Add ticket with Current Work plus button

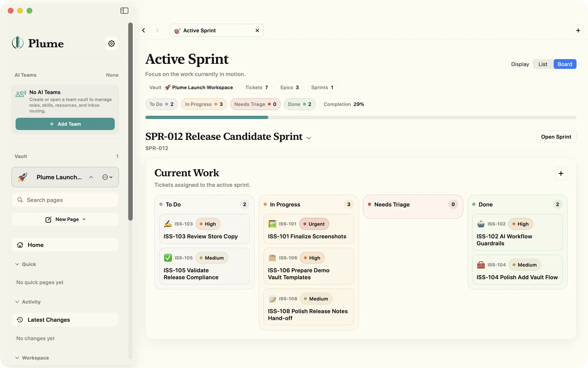561,173
